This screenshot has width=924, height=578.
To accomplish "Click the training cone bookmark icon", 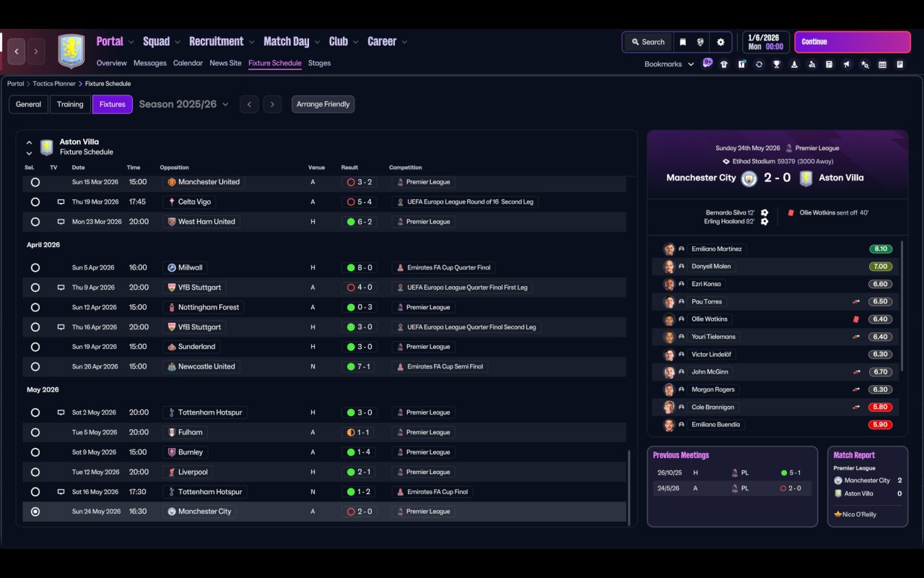I will [794, 64].
